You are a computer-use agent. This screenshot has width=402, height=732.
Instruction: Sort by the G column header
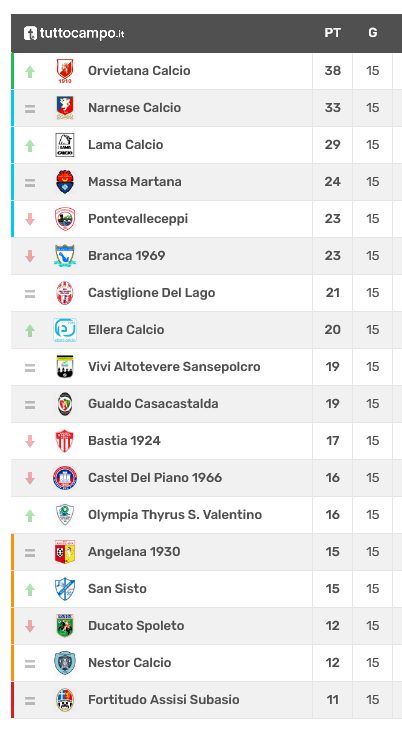(373, 33)
